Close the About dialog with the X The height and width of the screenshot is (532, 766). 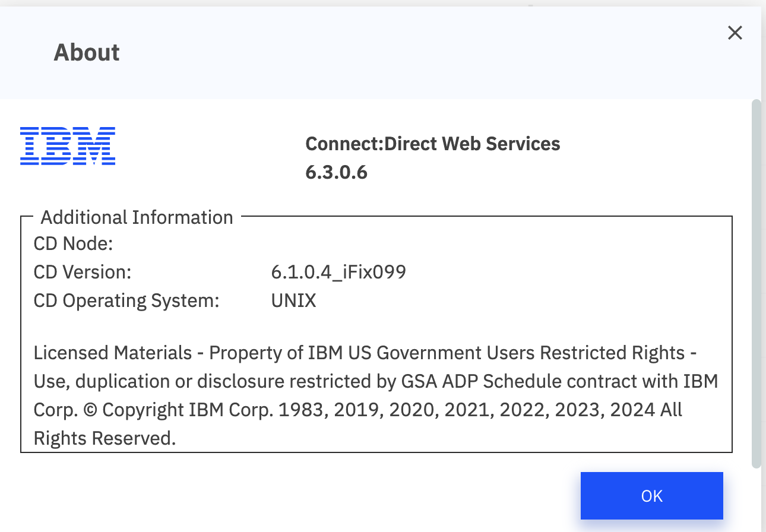click(x=735, y=33)
